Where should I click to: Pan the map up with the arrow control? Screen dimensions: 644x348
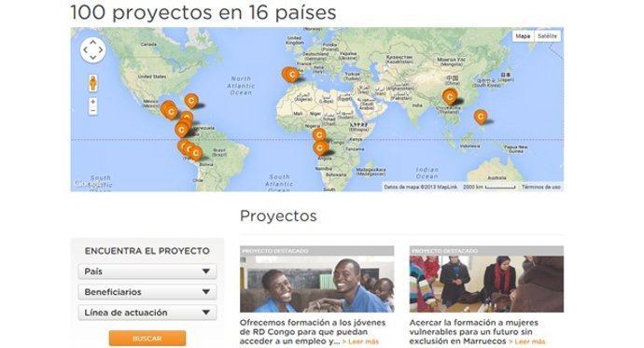pyautogui.click(x=92, y=42)
